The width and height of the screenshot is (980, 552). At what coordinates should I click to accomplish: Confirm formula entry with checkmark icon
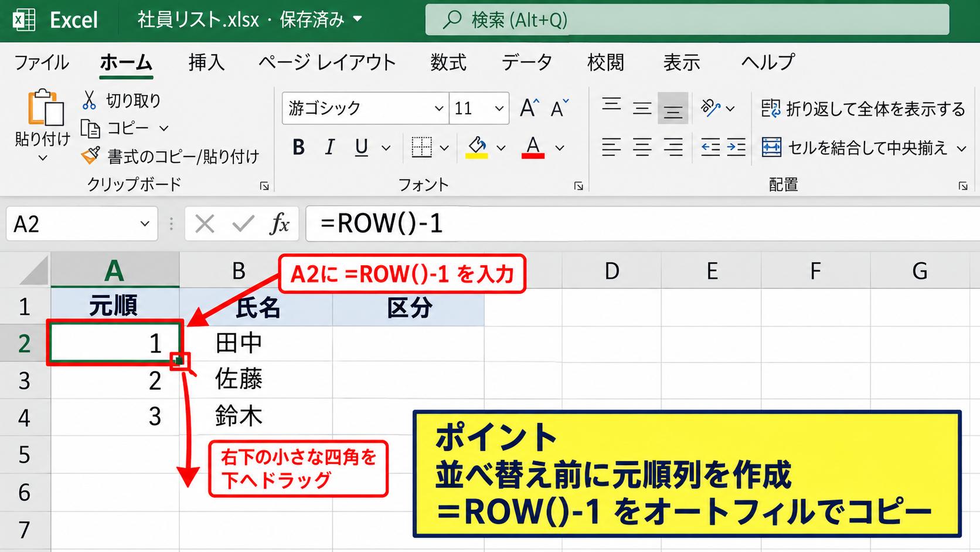pyautogui.click(x=243, y=224)
